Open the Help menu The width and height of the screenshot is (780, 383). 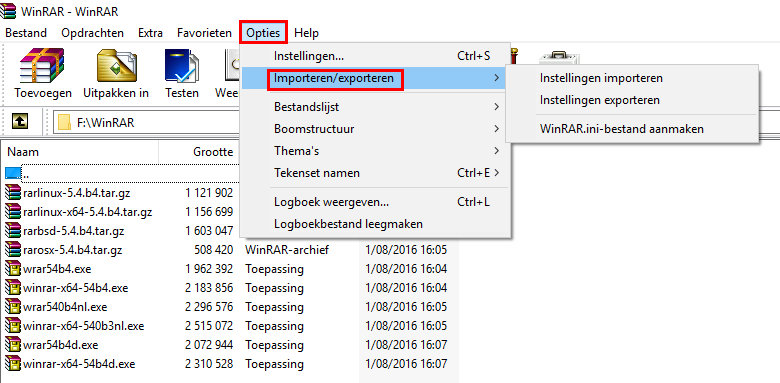(306, 33)
